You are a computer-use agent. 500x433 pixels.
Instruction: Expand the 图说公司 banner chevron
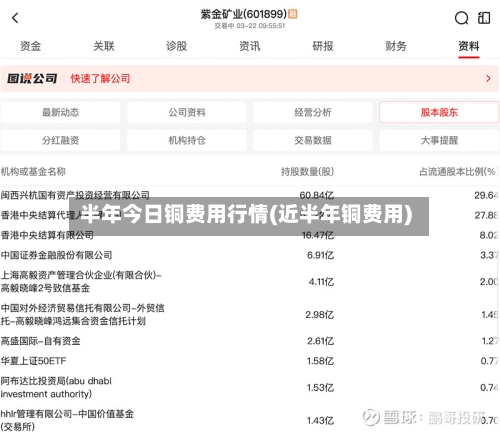pyautogui.click(x=488, y=78)
